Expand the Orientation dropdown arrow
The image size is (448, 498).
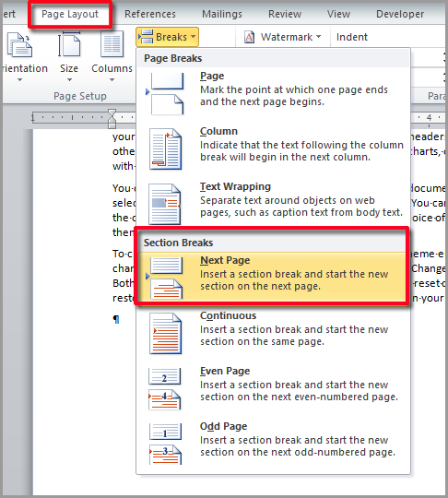[x=19, y=80]
